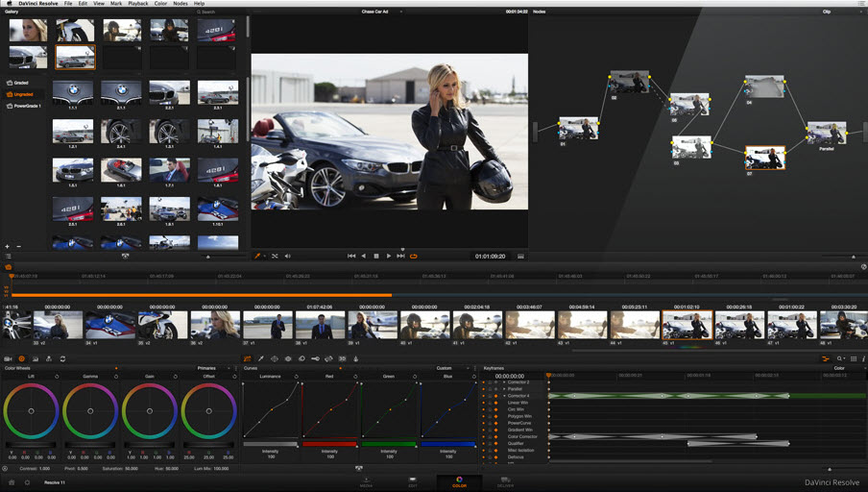
Task: Click the Red curve intensity bar
Action: click(x=329, y=444)
